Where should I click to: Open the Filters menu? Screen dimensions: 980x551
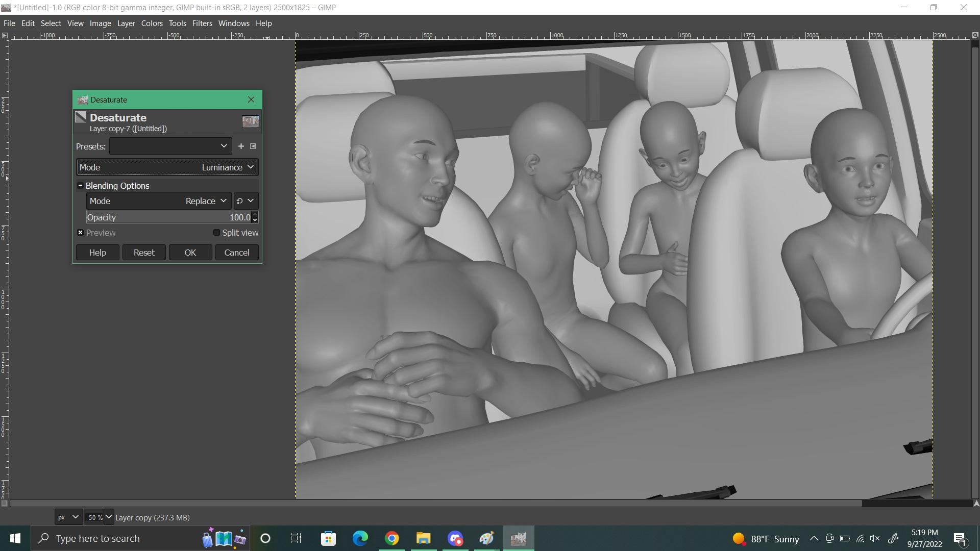(x=202, y=23)
